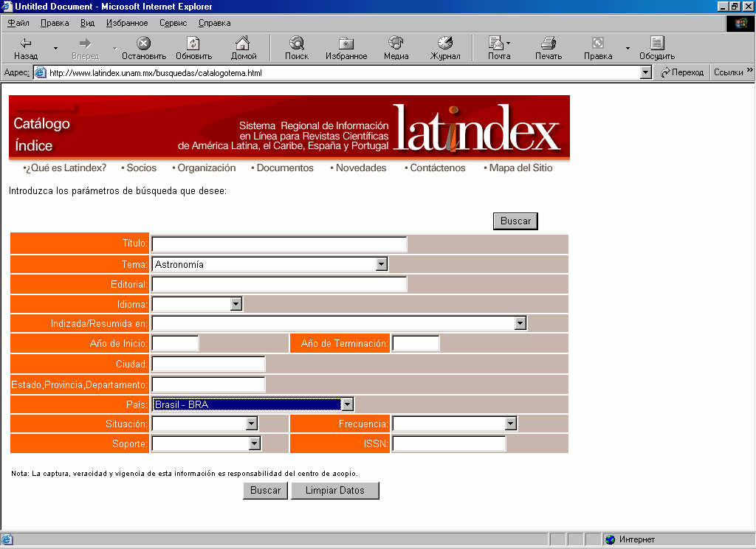This screenshot has width=756, height=549.
Task: Open Favorites (Избранное) toolbar icon
Action: pyautogui.click(x=346, y=44)
